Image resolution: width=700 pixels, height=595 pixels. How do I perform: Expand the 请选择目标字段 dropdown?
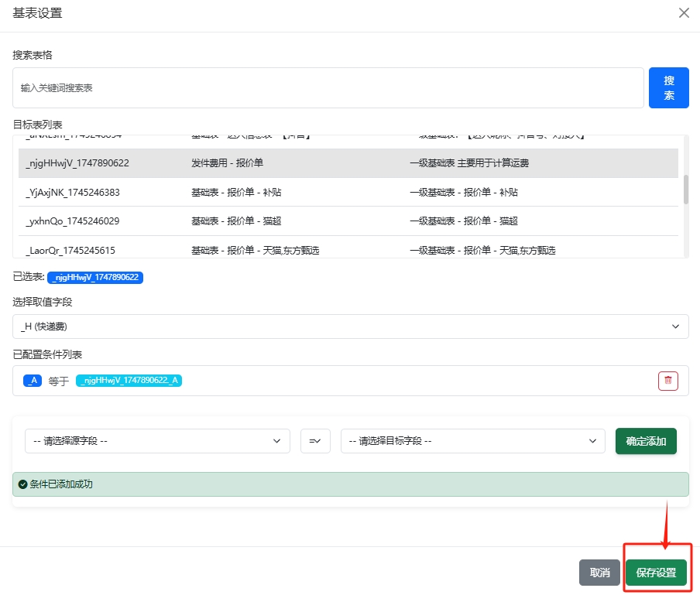[x=472, y=441]
